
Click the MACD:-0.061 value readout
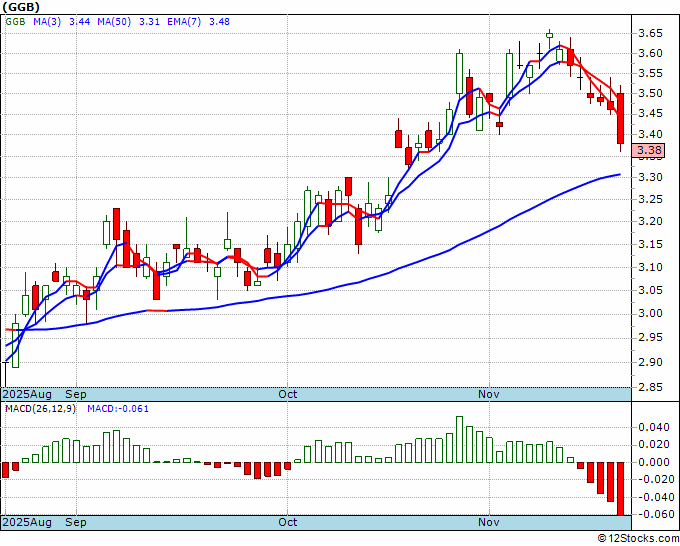click(118, 409)
